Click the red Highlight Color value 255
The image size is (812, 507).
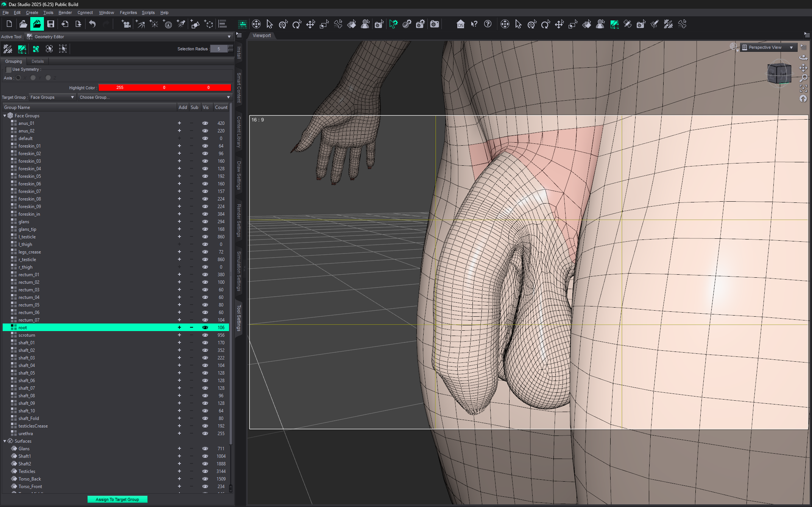tap(120, 88)
